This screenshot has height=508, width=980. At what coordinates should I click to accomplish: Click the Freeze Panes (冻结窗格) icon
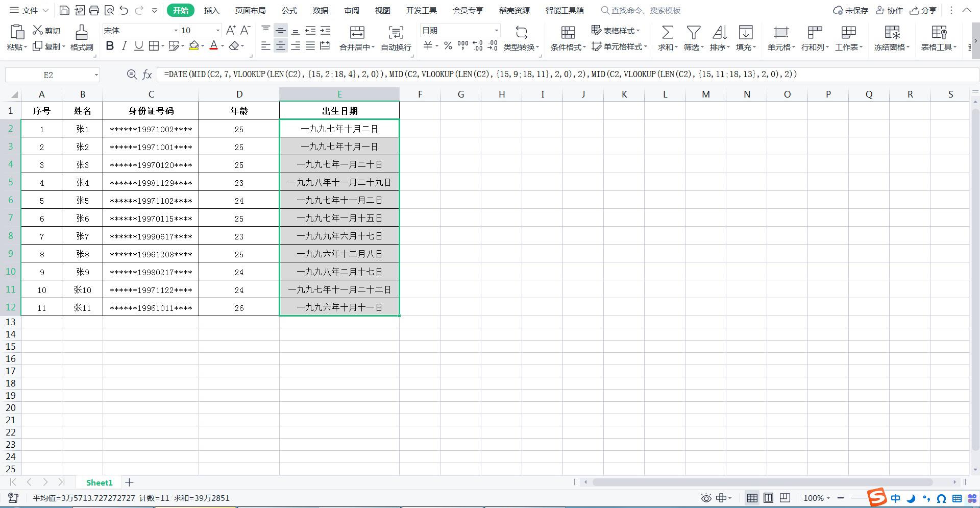pos(892,33)
